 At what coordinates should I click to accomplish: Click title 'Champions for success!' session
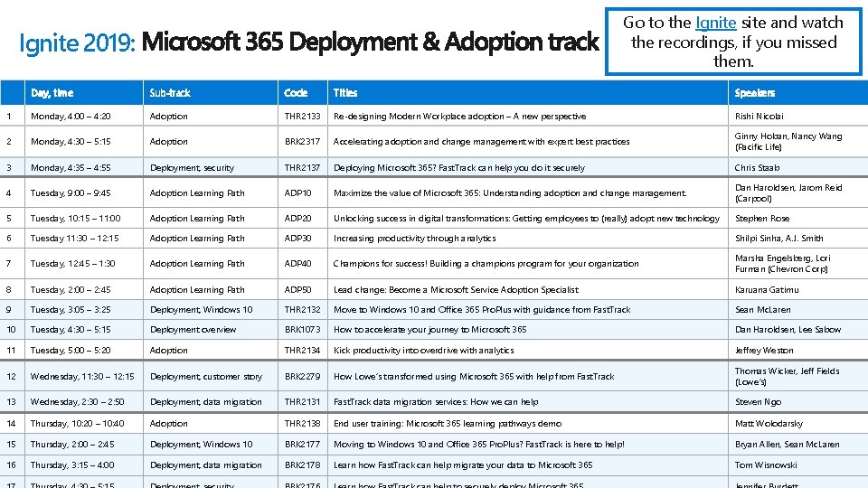tap(486, 264)
